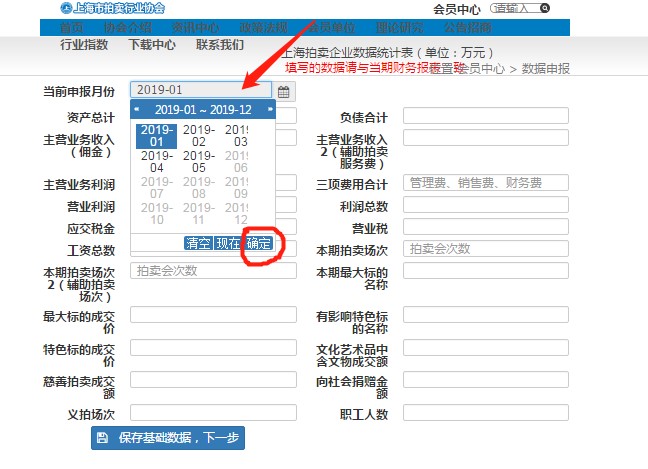Click 清空 to clear the date

198,243
